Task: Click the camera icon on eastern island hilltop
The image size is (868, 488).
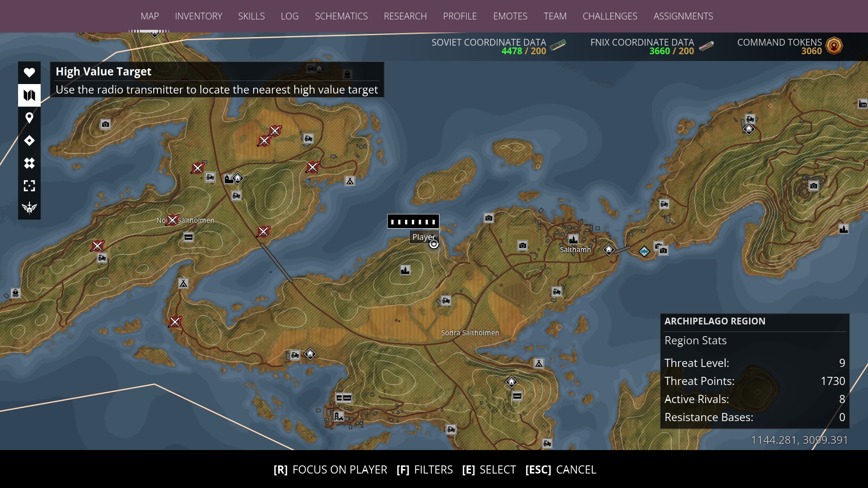Action: click(814, 186)
